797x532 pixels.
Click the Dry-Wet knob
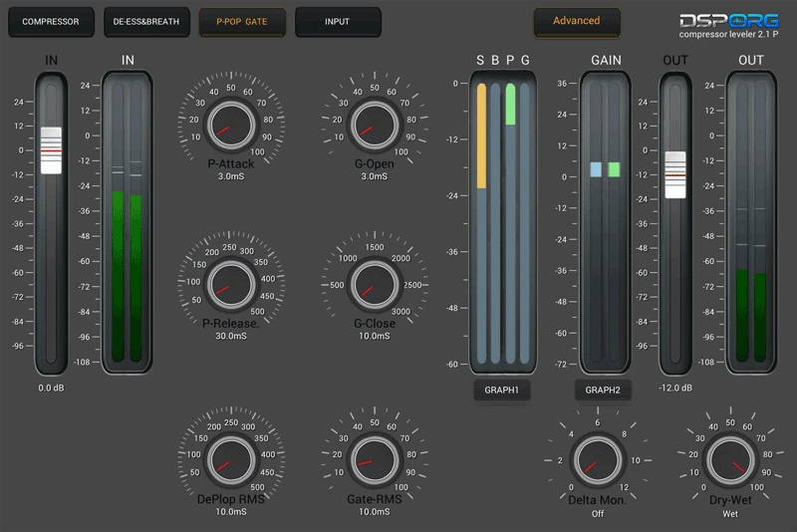pyautogui.click(x=730, y=460)
